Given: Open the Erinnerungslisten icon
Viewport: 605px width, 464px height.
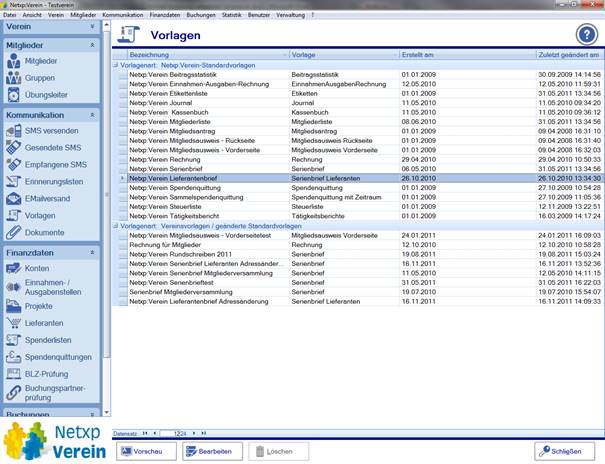Looking at the screenshot, I should pos(14,182).
